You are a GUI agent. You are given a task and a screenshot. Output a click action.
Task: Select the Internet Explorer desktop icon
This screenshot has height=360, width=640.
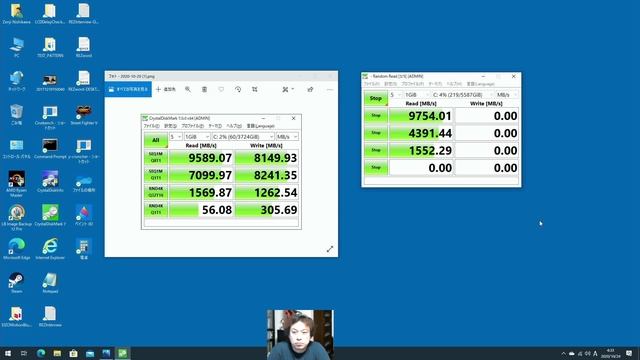[50, 249]
